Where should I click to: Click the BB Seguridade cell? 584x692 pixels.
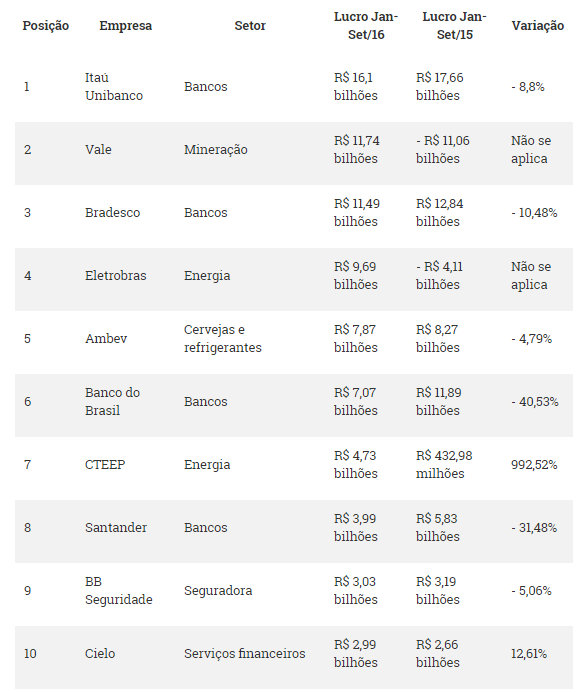[x=118, y=590]
